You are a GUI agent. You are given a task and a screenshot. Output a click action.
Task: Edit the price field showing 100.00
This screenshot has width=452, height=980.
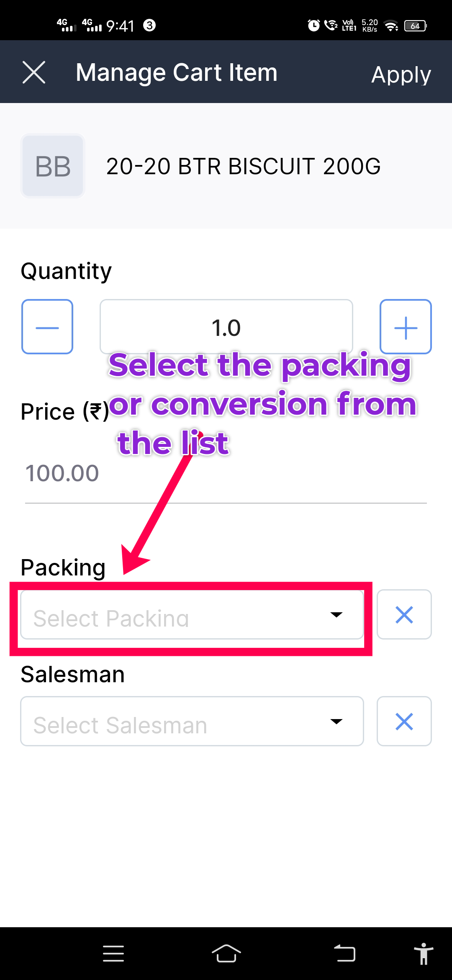pyautogui.click(x=226, y=473)
